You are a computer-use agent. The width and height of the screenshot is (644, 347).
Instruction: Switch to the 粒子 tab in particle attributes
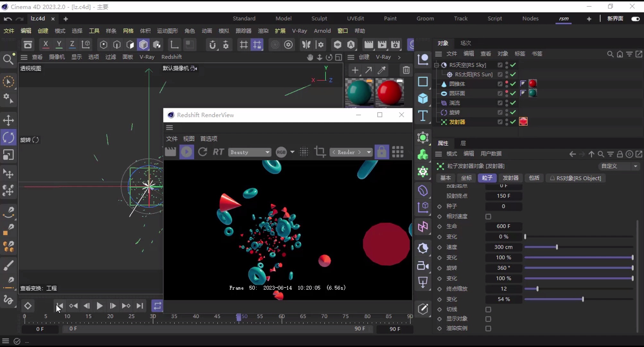pyautogui.click(x=487, y=178)
